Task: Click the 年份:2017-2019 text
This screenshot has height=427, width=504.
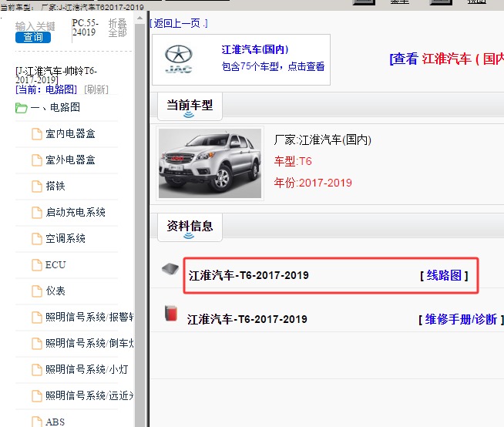Action: tap(313, 183)
